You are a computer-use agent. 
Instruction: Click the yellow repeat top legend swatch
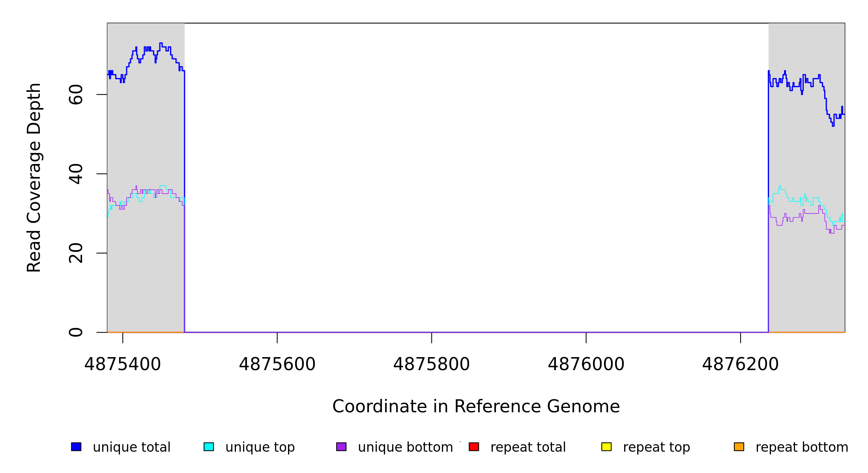pos(606,447)
